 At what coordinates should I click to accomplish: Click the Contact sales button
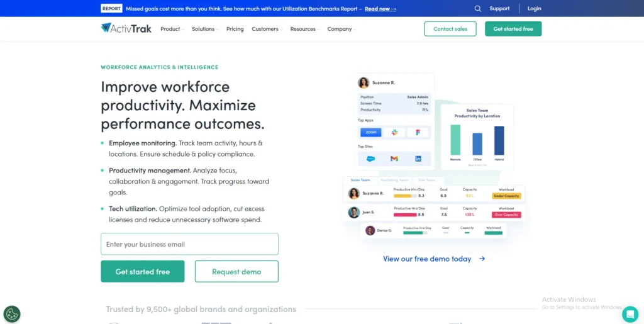click(x=450, y=29)
